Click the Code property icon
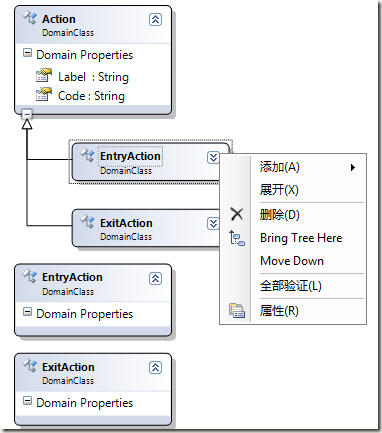 (44, 94)
